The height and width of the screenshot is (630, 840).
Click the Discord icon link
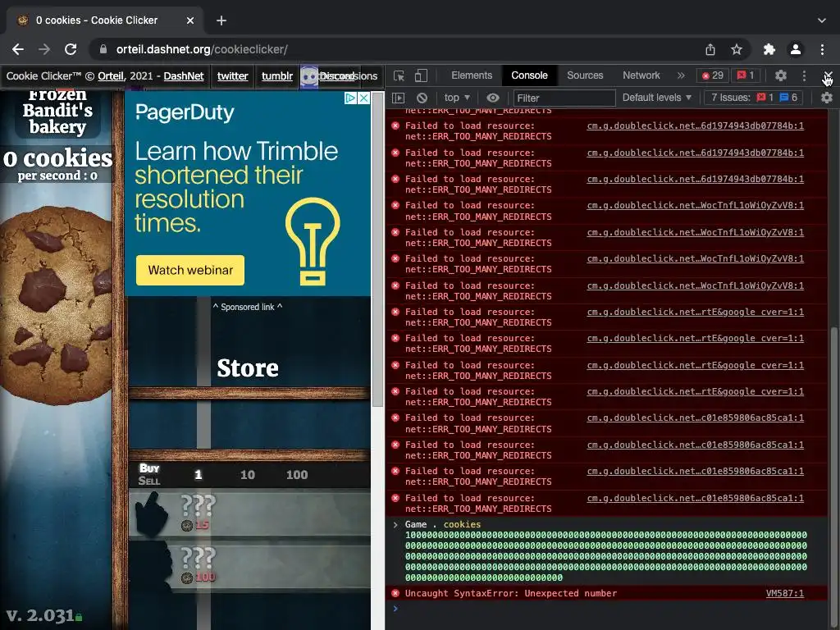pyautogui.click(x=309, y=76)
